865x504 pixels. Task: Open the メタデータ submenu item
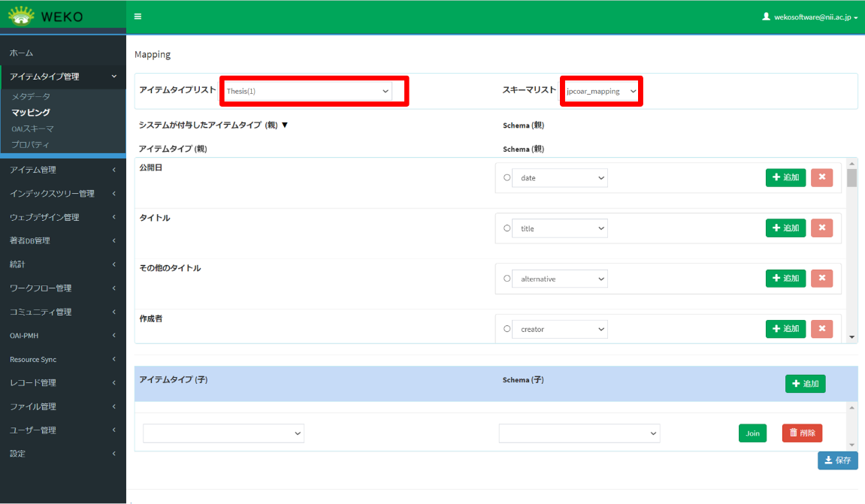(x=31, y=97)
